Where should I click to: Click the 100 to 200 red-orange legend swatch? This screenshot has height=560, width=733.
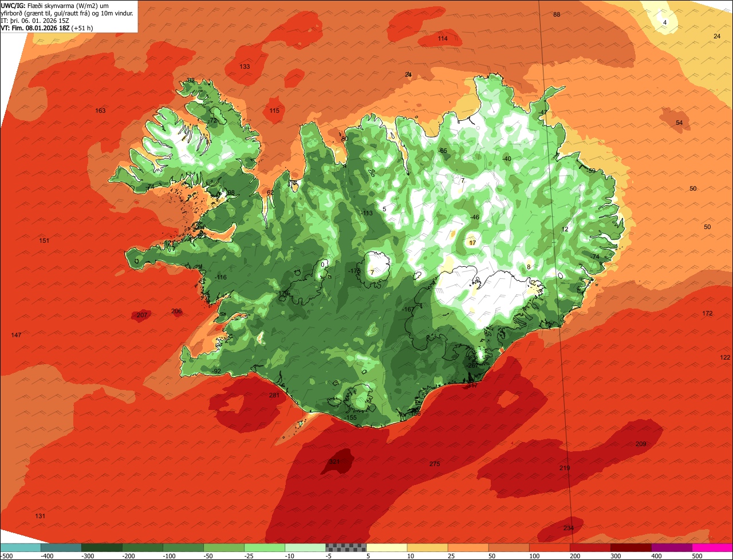[549, 547]
